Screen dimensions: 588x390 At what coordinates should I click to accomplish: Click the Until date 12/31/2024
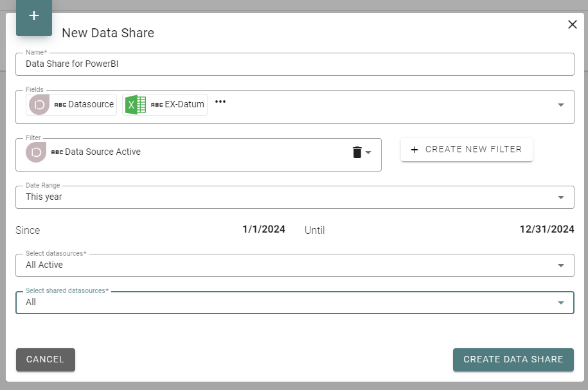[x=547, y=229]
